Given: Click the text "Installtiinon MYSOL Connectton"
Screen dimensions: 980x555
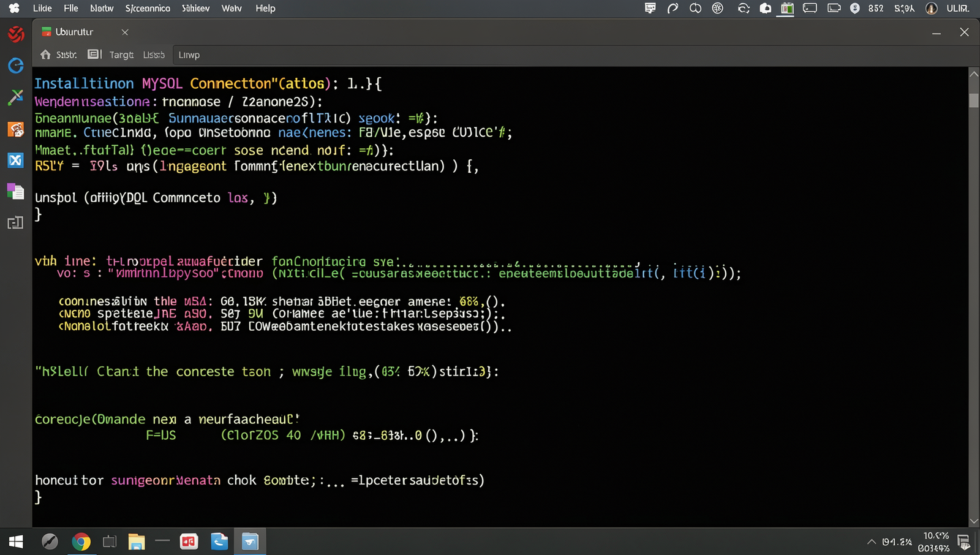Looking at the screenshot, I should coord(153,83).
